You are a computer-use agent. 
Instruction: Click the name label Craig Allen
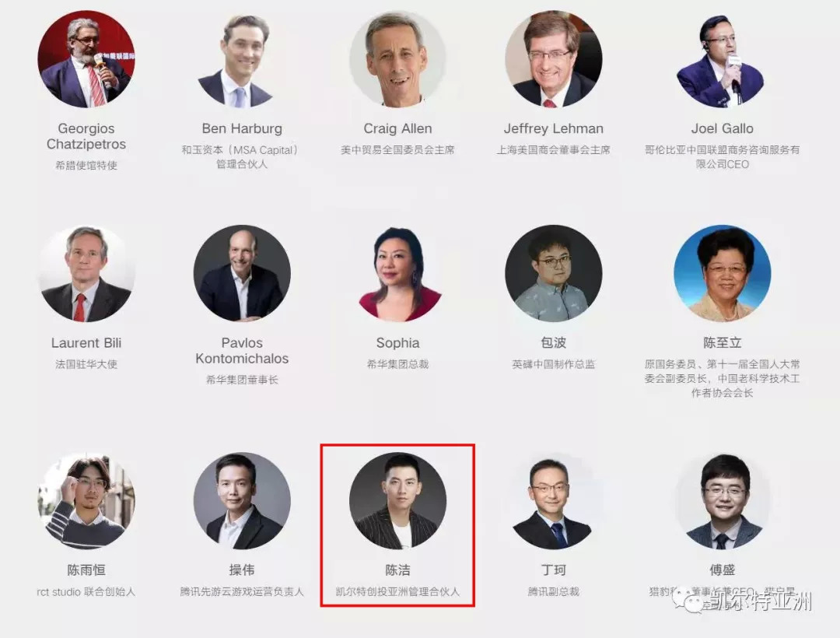pos(397,128)
